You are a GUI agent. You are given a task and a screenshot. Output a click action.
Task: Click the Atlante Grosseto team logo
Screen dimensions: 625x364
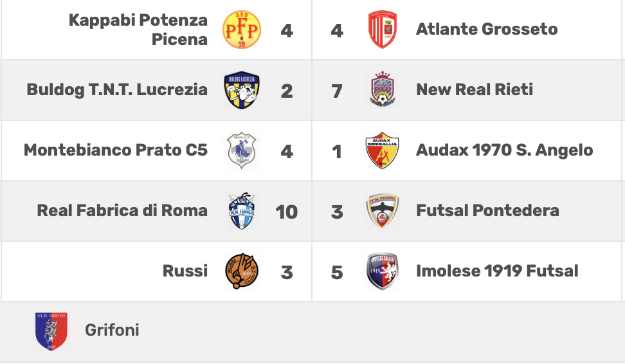[x=382, y=30]
